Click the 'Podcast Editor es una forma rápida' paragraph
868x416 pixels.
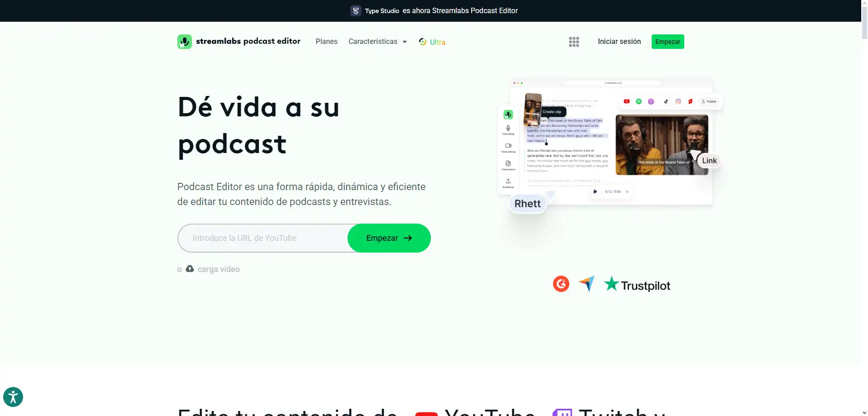pyautogui.click(x=301, y=194)
